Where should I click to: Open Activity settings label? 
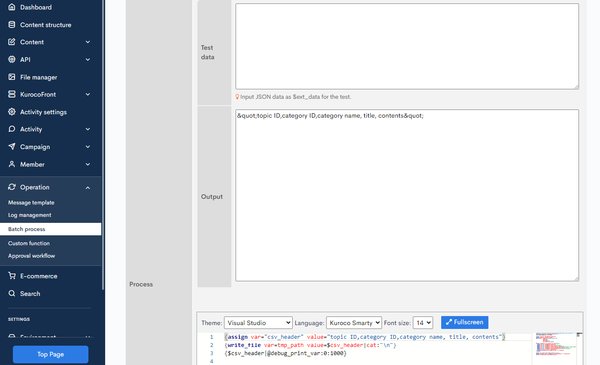click(x=43, y=112)
